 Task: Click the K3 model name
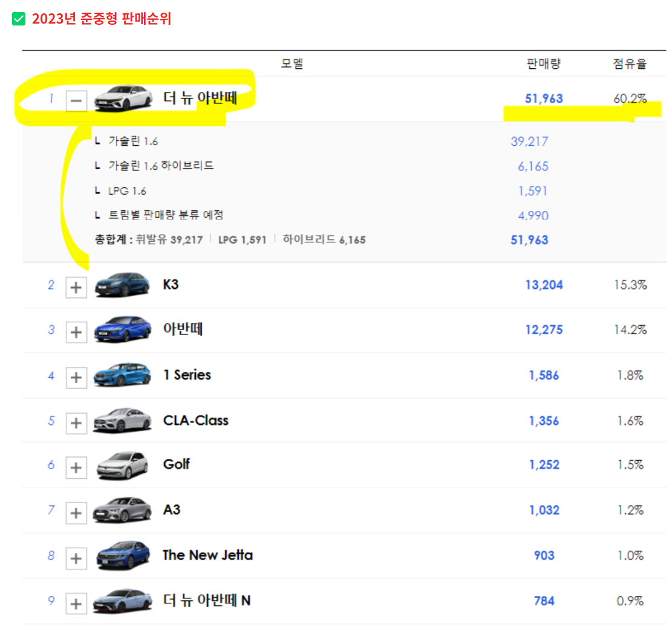(171, 285)
